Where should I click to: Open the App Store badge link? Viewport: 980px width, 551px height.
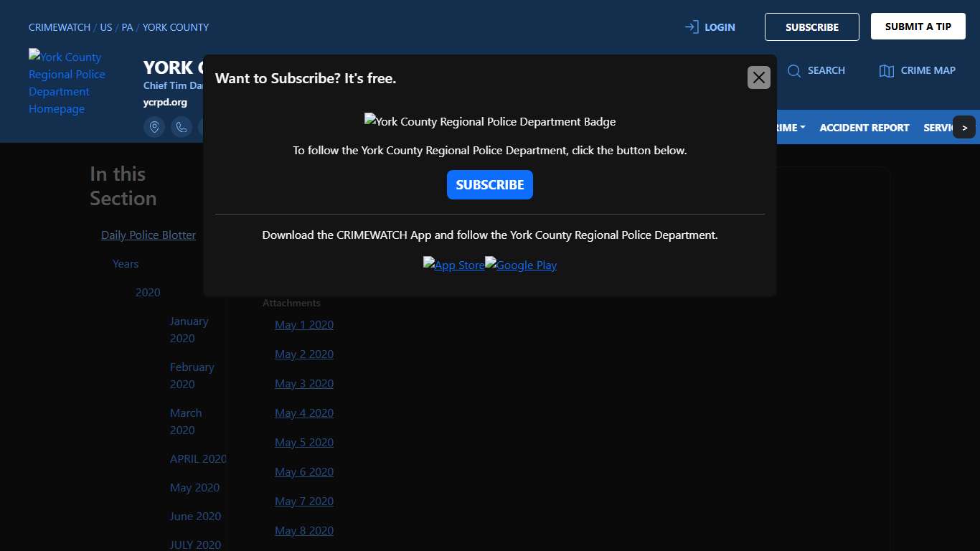(x=453, y=265)
